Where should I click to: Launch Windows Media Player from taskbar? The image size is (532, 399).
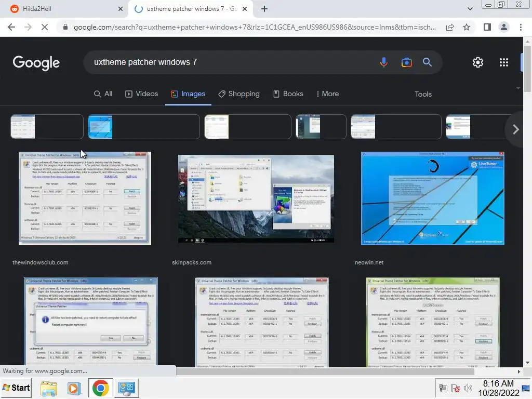tap(73, 389)
